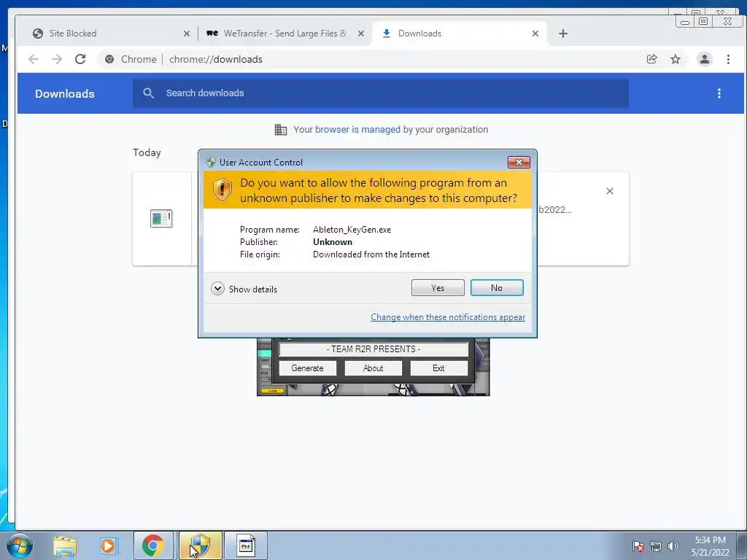Open the Downloads page more actions menu
Viewport: 747px width, 560px height.
point(719,94)
